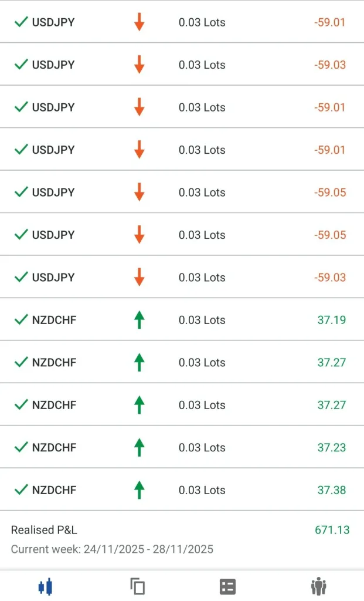Viewport: 364px width, 601px height.
Task: Tap the Realised P&L label
Action: coord(44,530)
